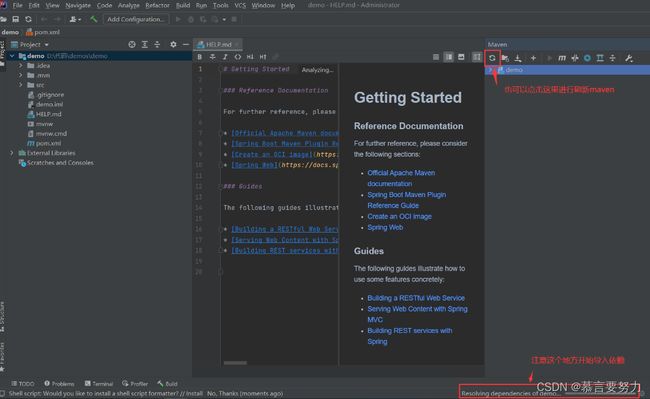Open the Refactor menu
The width and height of the screenshot is (650, 399).
157,5
